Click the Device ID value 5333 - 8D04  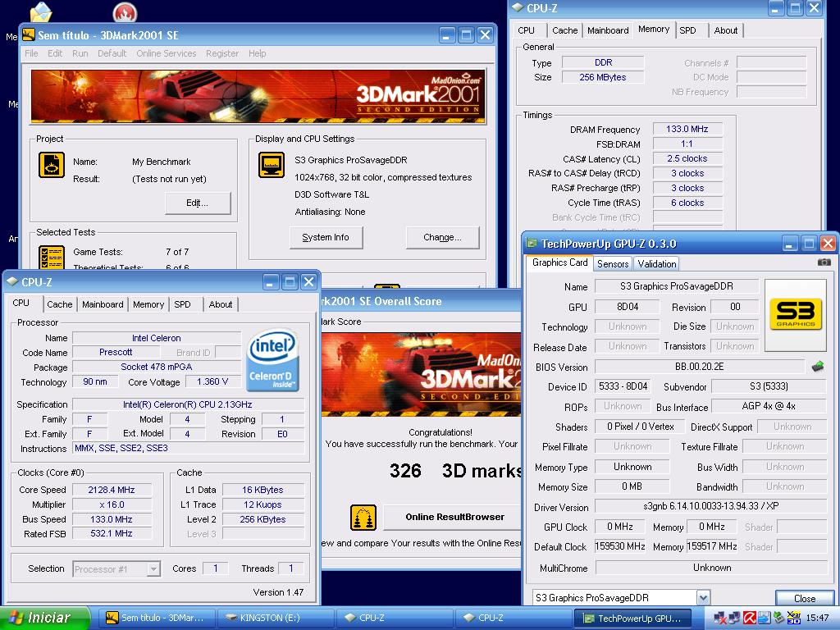[x=623, y=386]
